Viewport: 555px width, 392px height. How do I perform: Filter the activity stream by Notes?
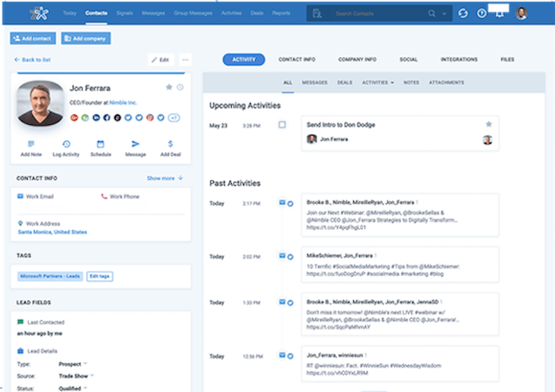pyautogui.click(x=411, y=83)
